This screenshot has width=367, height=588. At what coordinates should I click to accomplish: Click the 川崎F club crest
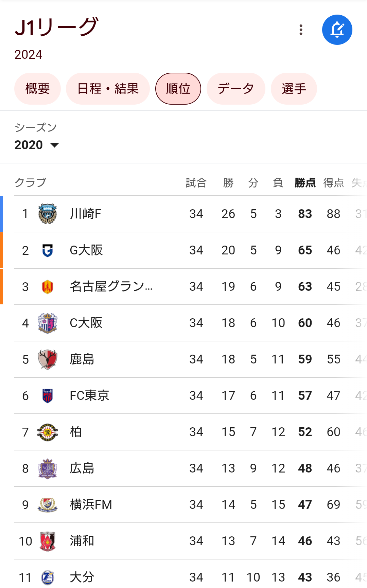point(48,214)
